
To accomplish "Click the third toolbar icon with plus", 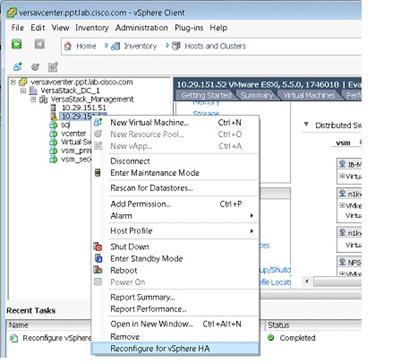I will pos(53,67).
